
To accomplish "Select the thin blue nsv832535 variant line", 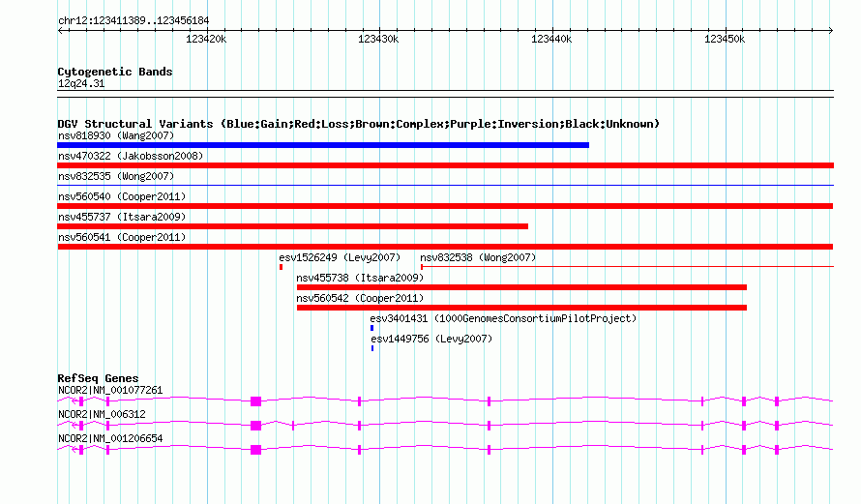I will (445, 186).
